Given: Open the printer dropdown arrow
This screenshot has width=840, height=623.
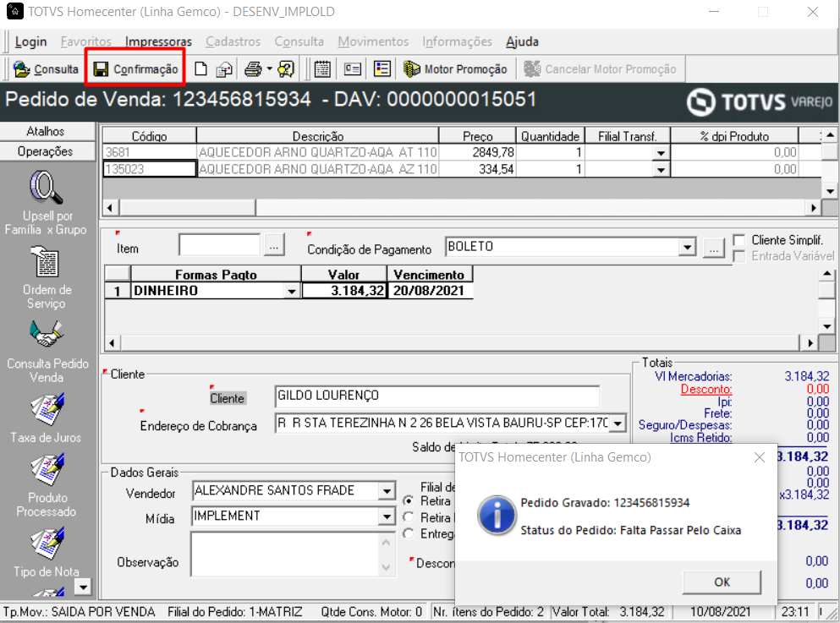Looking at the screenshot, I should [270, 69].
